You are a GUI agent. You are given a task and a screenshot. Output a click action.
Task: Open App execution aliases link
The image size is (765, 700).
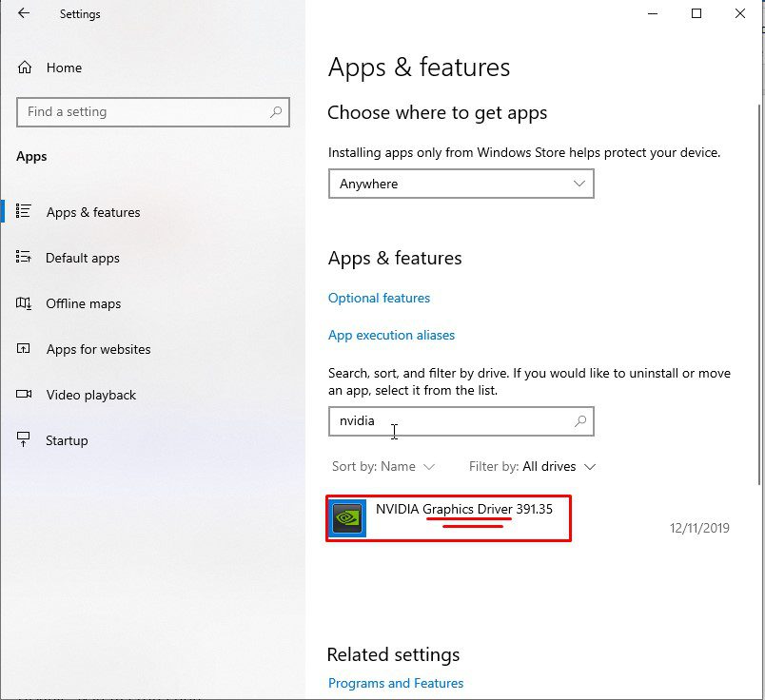[391, 335]
